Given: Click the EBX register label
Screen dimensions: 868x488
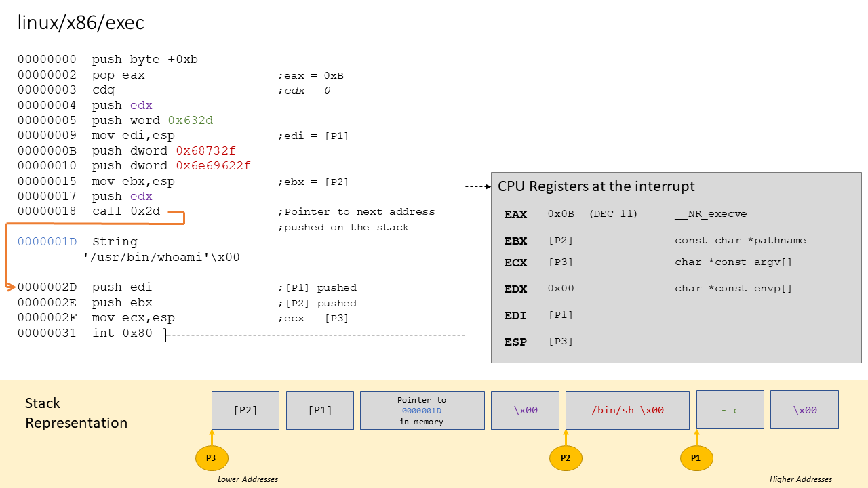Looking at the screenshot, I should [x=515, y=241].
